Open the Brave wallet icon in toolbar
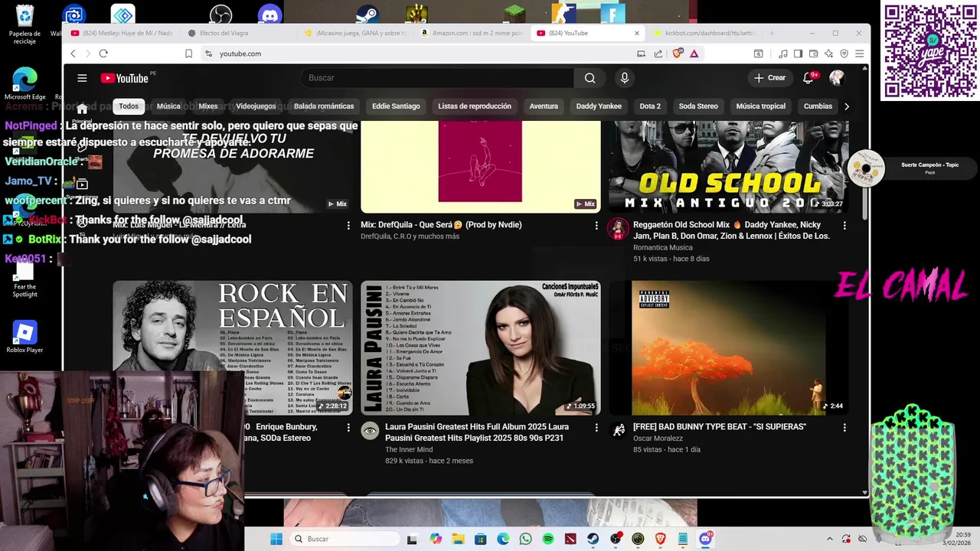 pyautogui.click(x=813, y=54)
